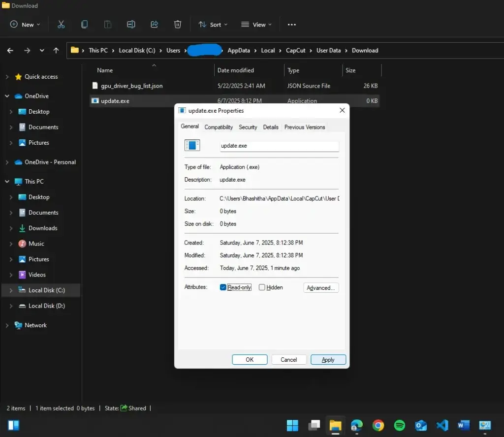Click Apply in Properties dialog
This screenshot has width=504, height=437.
328,360
